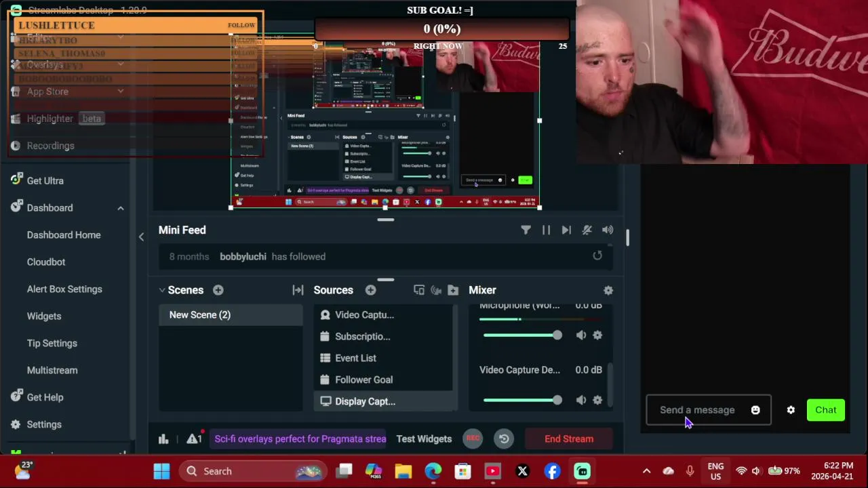Toggle studio mode camera icon in Sources
Image resolution: width=868 pixels, height=488 pixels.
coord(436,290)
